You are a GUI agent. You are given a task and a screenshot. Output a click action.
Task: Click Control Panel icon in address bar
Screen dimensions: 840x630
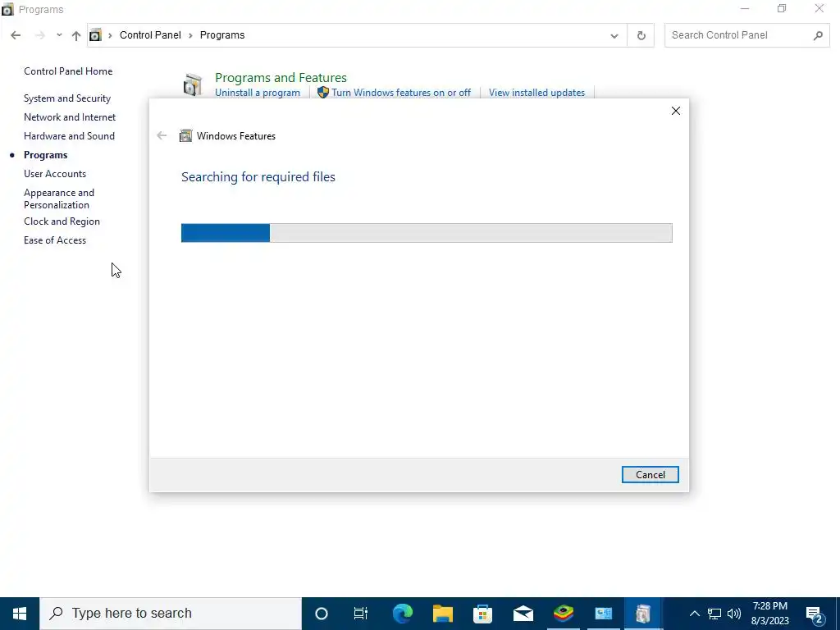point(95,35)
